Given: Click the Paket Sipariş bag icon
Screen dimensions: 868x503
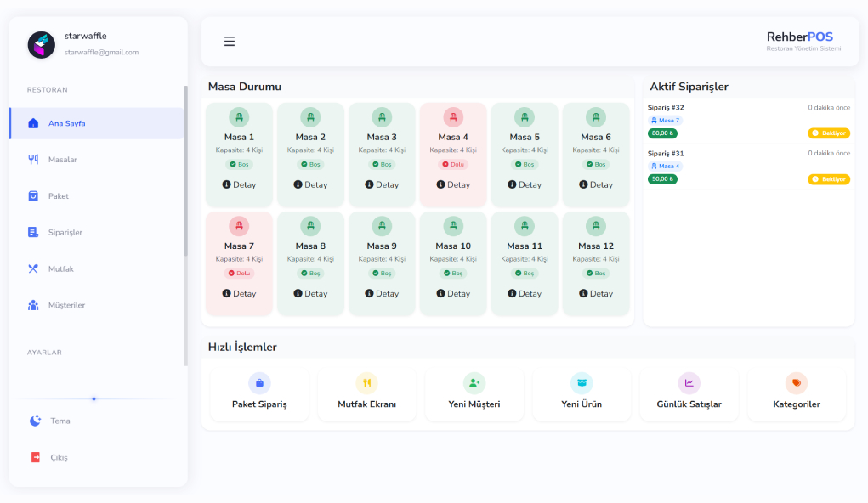Looking at the screenshot, I should tap(259, 382).
